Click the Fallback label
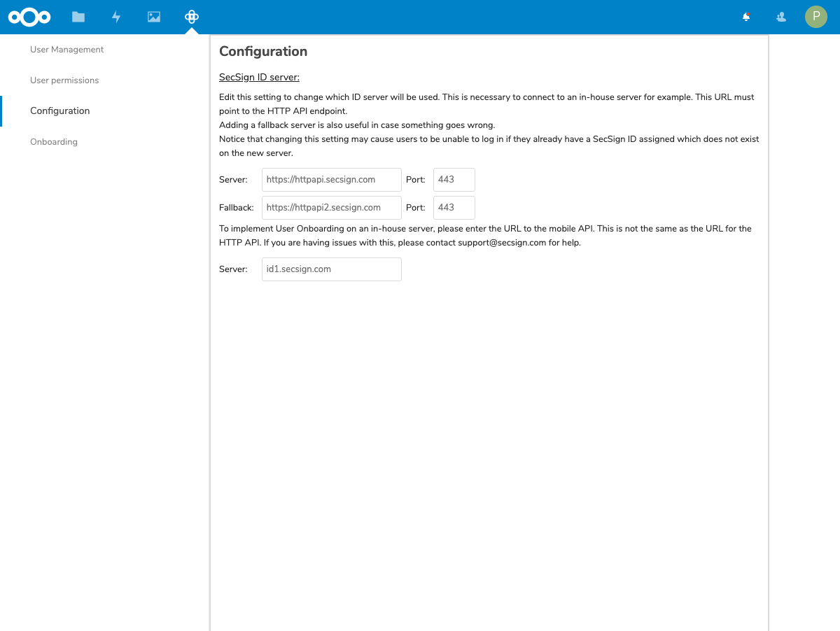The image size is (840, 631). [237, 208]
